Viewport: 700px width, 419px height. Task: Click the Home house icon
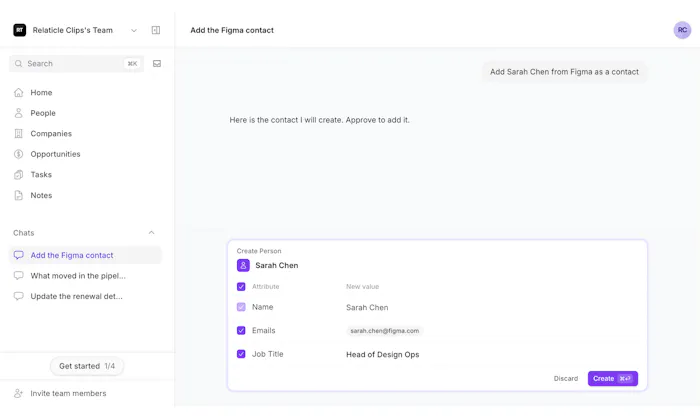(x=18, y=92)
